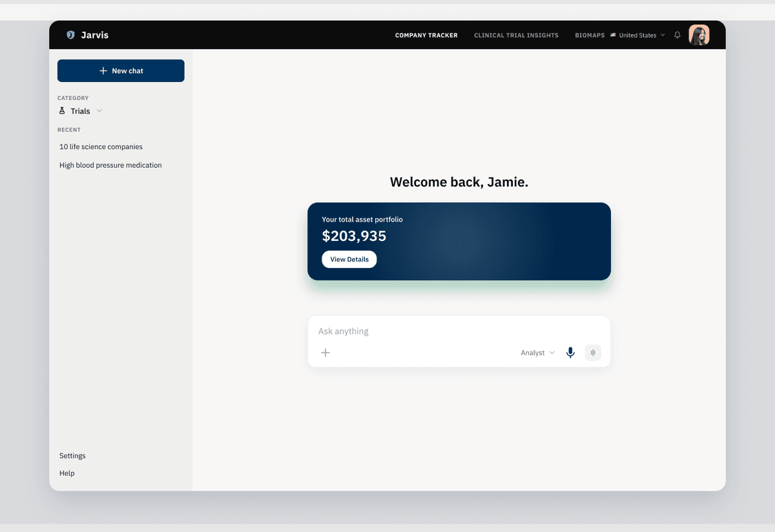Switch to Clinical Trial Insights tab
The height and width of the screenshot is (532, 775).
516,36
